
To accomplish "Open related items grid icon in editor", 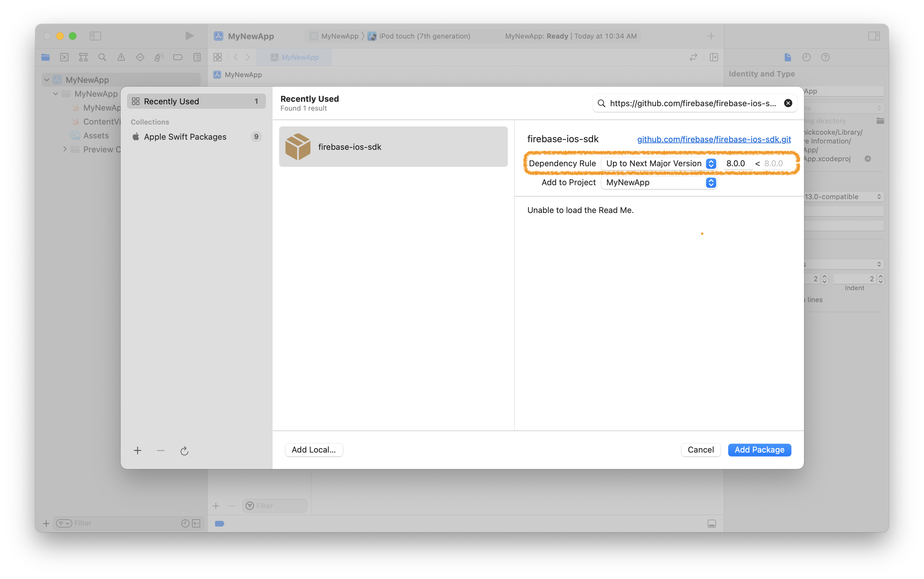I will (x=218, y=58).
